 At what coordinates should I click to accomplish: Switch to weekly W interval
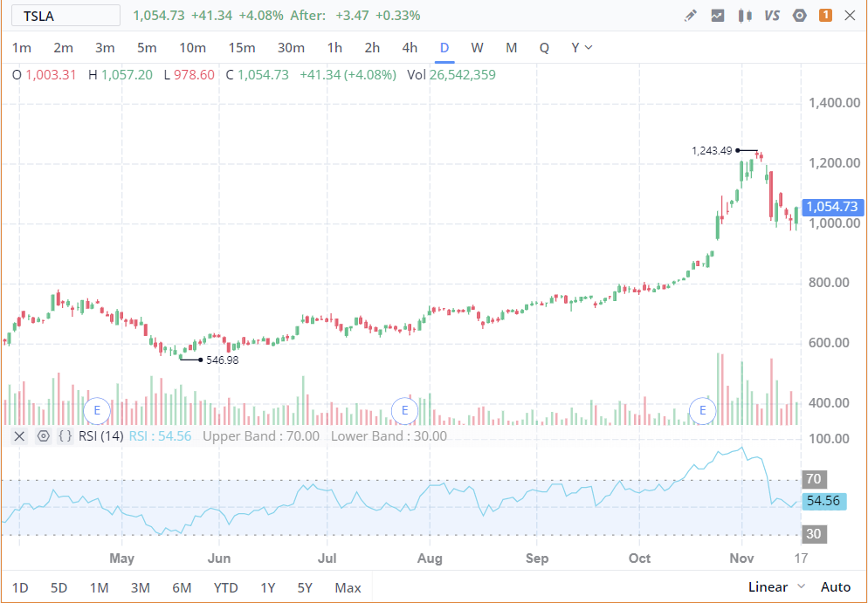(477, 48)
